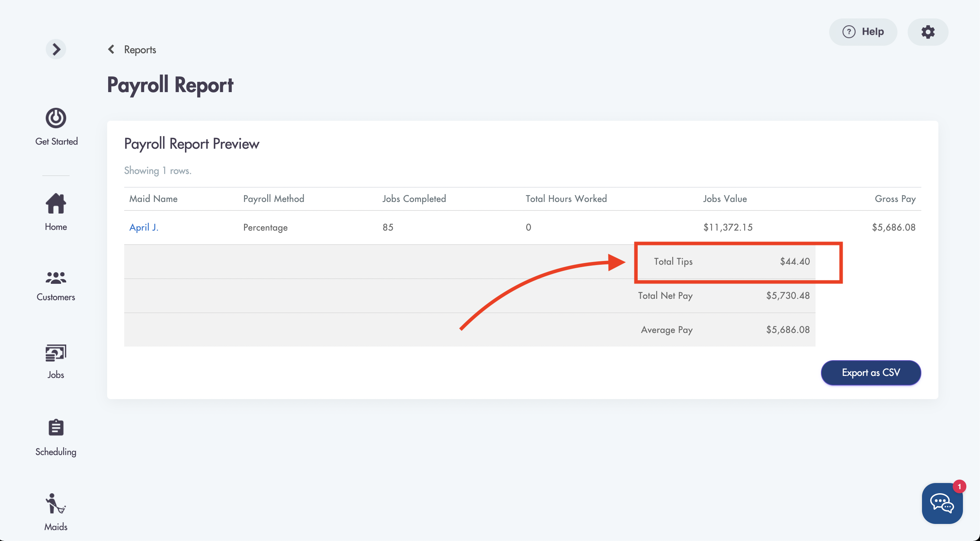Click the Help button

tap(863, 32)
